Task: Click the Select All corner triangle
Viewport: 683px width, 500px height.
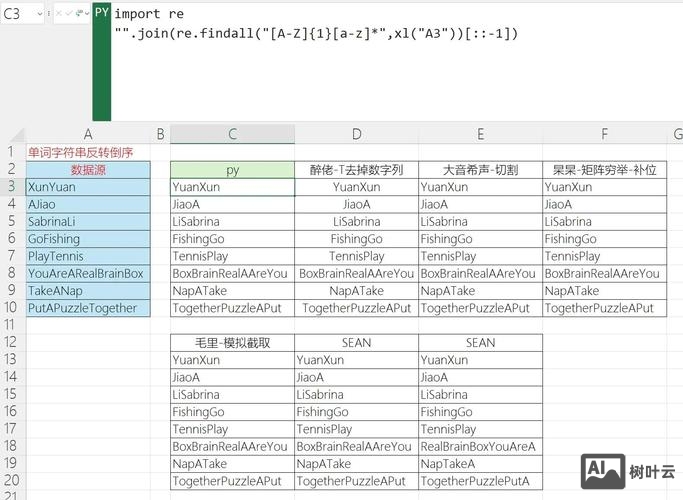Action: click(x=17, y=135)
